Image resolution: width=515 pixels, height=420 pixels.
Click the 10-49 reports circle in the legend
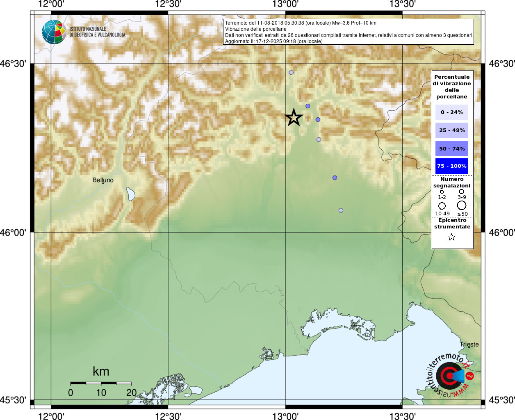(442, 206)
